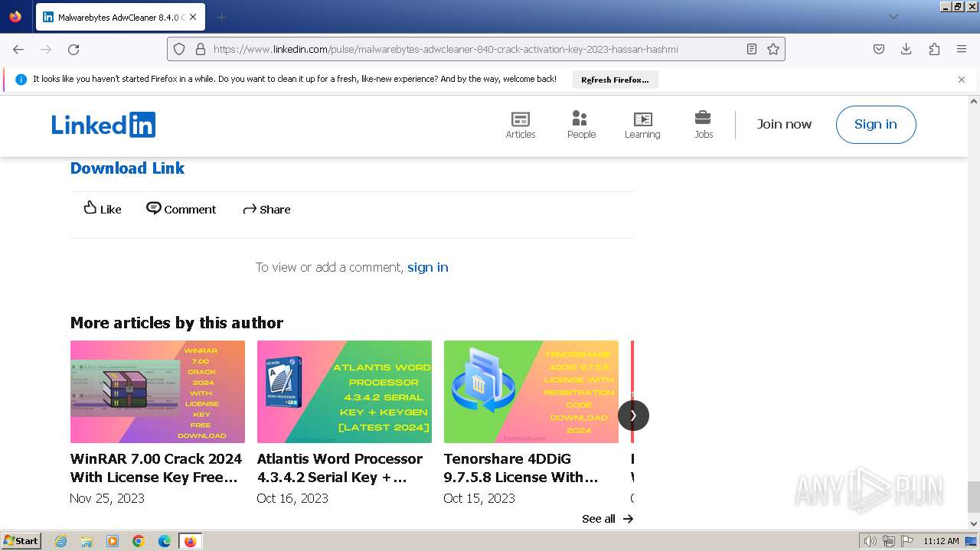
Task: Click Oct 15, 2023 date text
Action: (x=479, y=498)
